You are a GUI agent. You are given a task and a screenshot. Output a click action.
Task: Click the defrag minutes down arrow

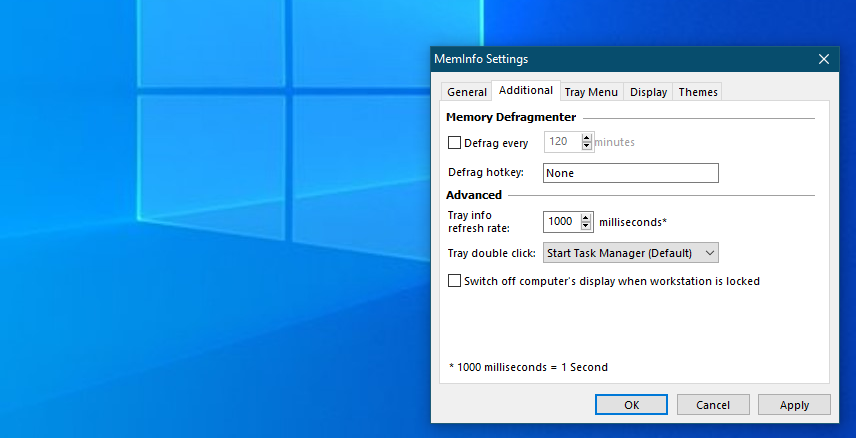coord(587,146)
